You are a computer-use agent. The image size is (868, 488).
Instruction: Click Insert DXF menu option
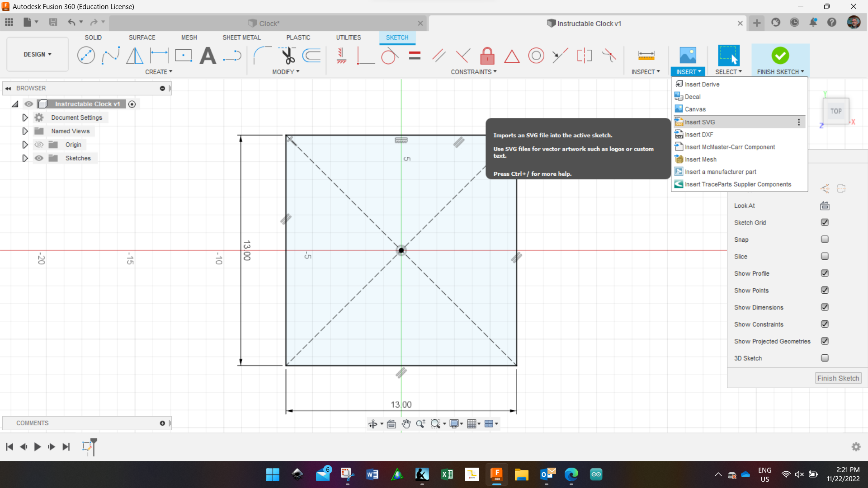pos(698,134)
